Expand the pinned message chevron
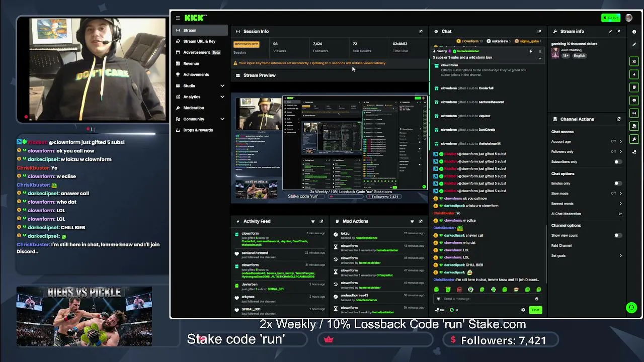The height and width of the screenshot is (362, 644). 540,58
